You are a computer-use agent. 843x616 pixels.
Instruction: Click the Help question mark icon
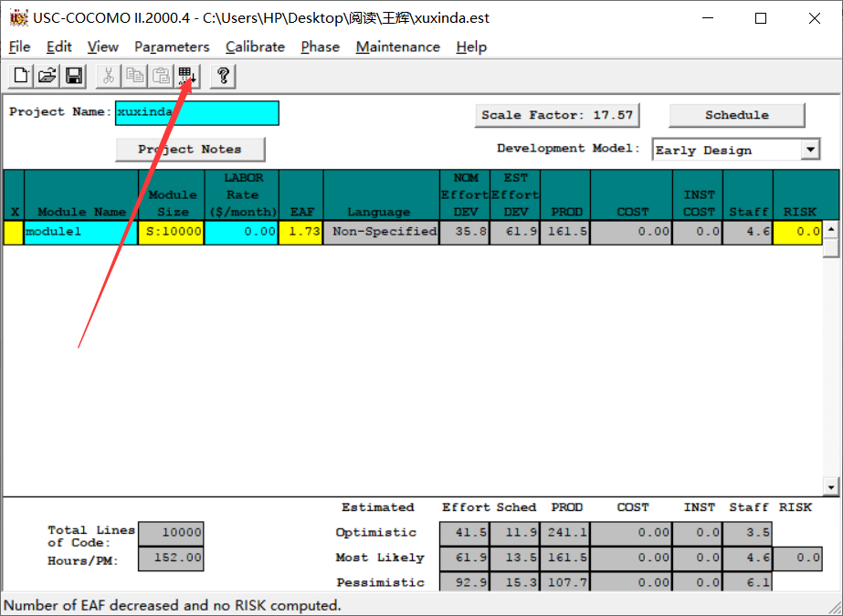coord(223,76)
